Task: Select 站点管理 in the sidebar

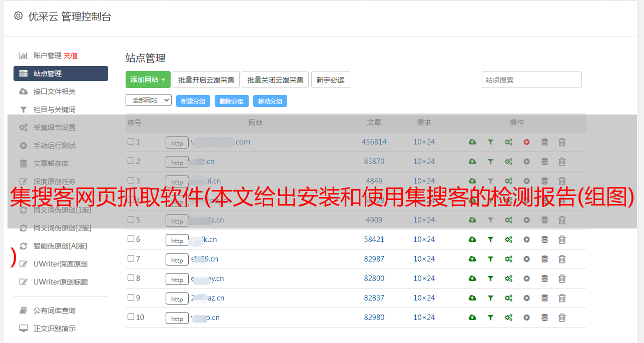Action: pos(61,73)
